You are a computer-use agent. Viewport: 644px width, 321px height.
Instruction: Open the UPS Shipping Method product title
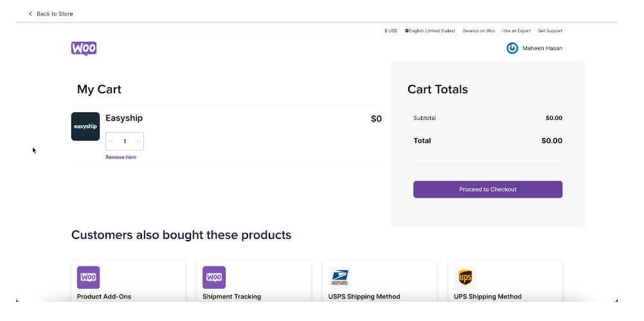488,297
